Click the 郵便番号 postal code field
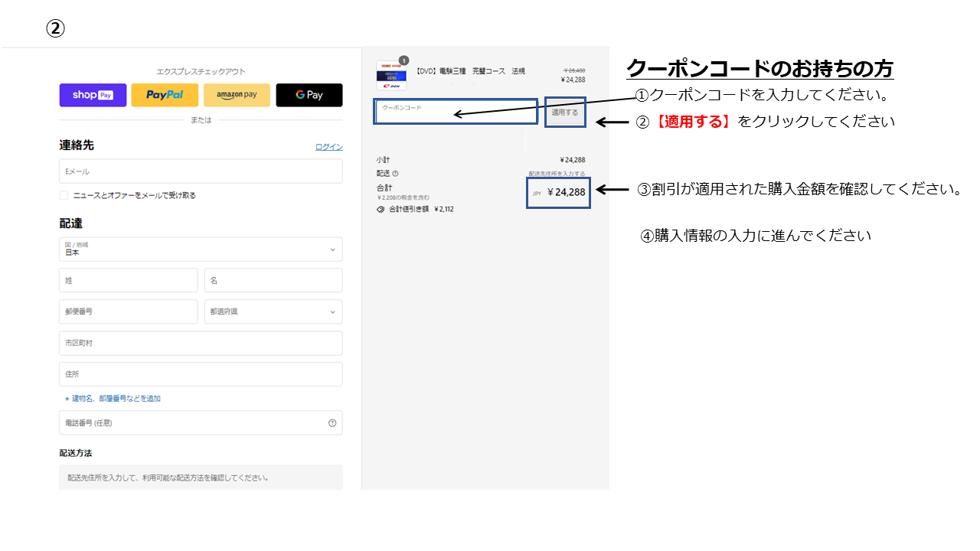The height and width of the screenshot is (551, 980). click(x=128, y=312)
